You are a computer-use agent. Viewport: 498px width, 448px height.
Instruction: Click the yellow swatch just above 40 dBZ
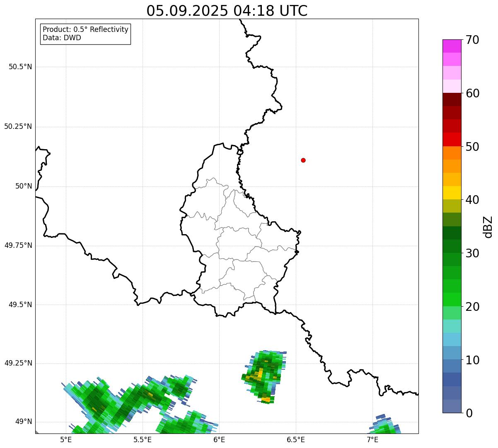pos(452,193)
